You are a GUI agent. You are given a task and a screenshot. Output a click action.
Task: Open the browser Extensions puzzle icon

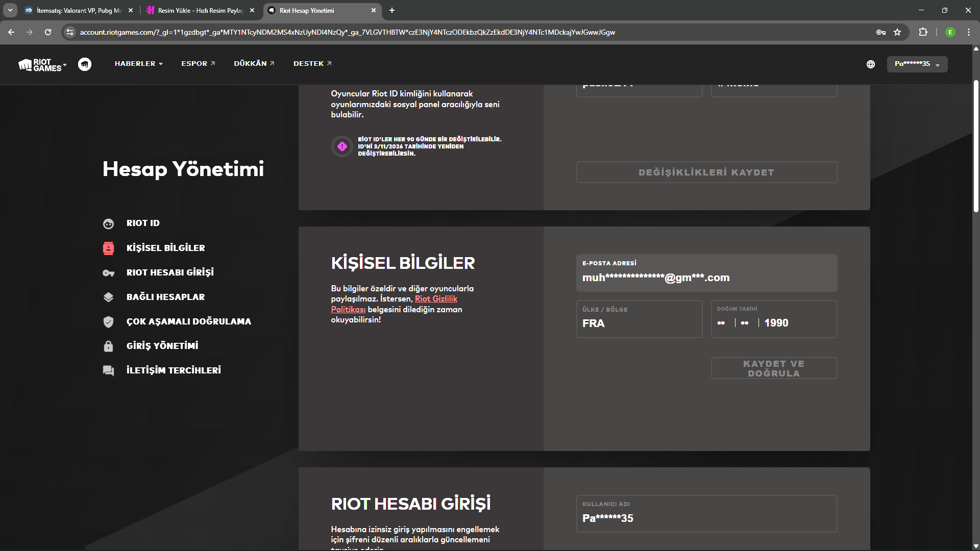[923, 32]
